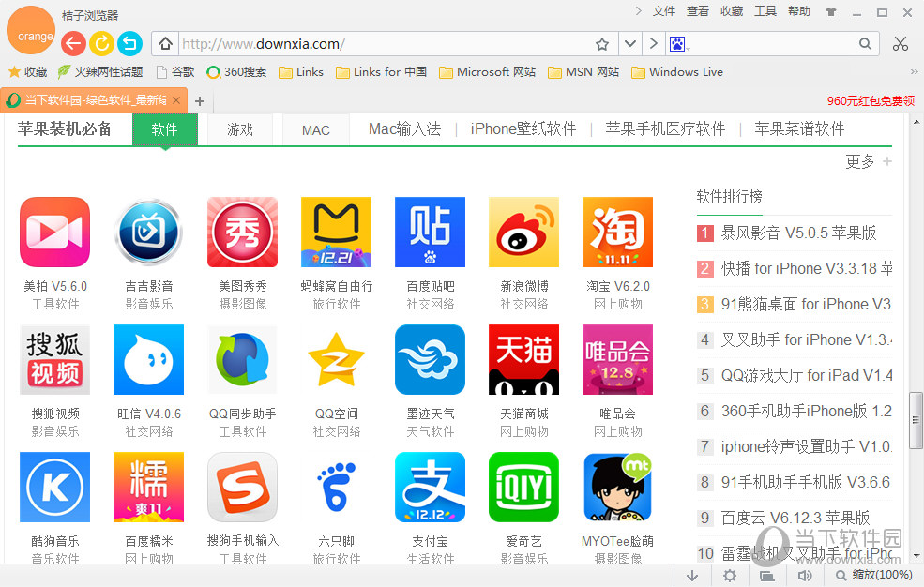Viewport: 924px width, 587px height.
Task: Mute the volume icon in the status bar
Action: (805, 573)
